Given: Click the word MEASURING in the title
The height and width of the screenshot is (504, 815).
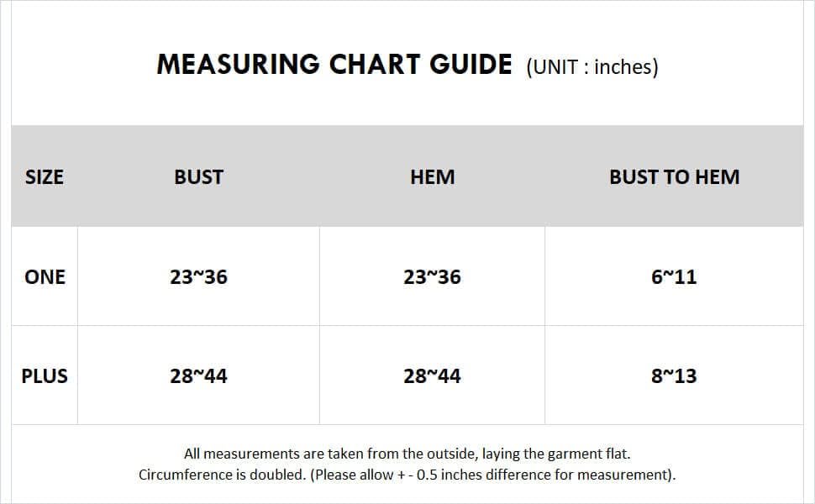Looking at the screenshot, I should point(239,65).
